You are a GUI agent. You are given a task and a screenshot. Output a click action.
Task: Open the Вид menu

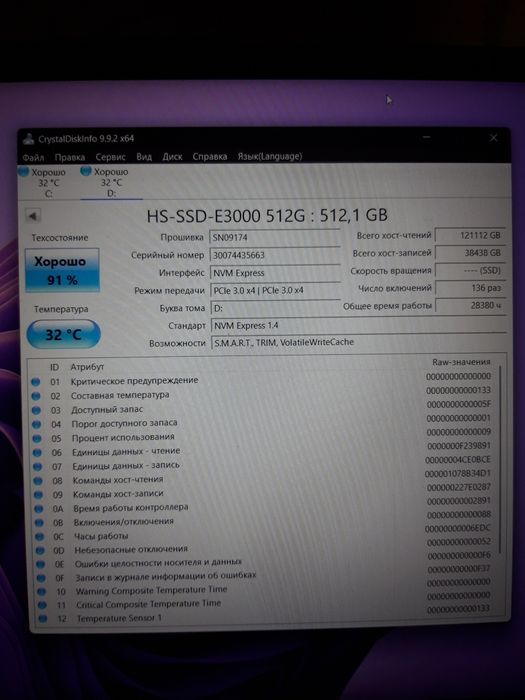tap(144, 157)
